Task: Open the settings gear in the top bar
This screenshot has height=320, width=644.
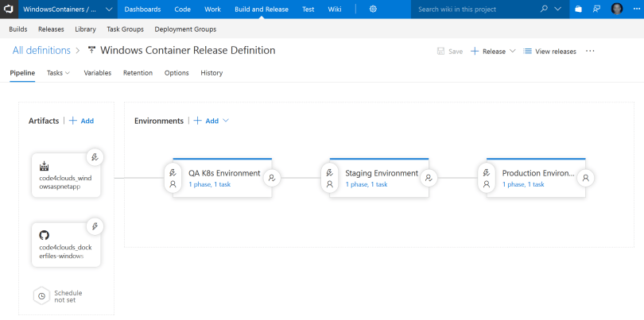Action: coord(373,9)
